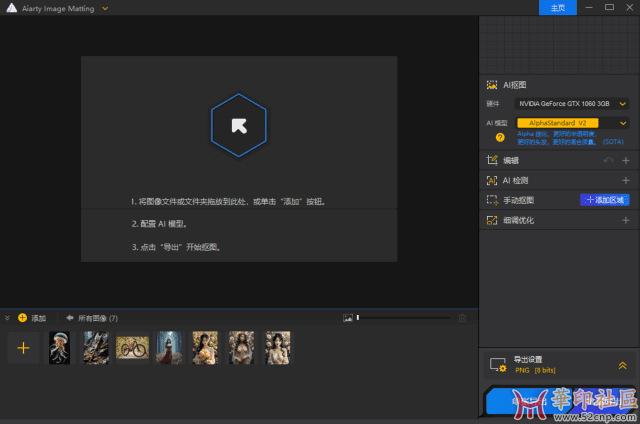Open the 硬件 GPU dropdown
The height and width of the screenshot is (424, 640).
click(571, 103)
